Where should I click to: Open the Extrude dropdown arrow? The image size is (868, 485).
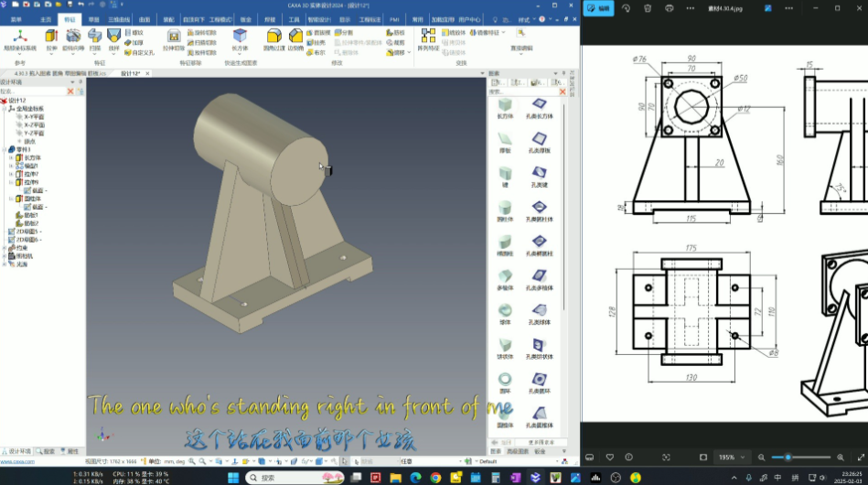(51, 54)
